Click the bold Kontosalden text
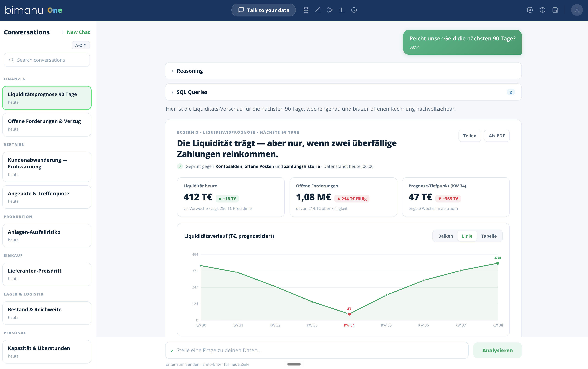The width and height of the screenshot is (588, 369). point(228,166)
